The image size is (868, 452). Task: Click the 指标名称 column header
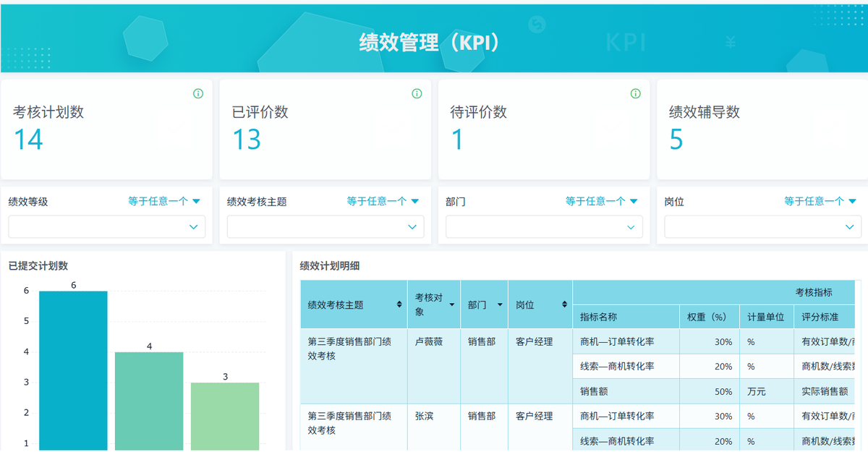599,317
